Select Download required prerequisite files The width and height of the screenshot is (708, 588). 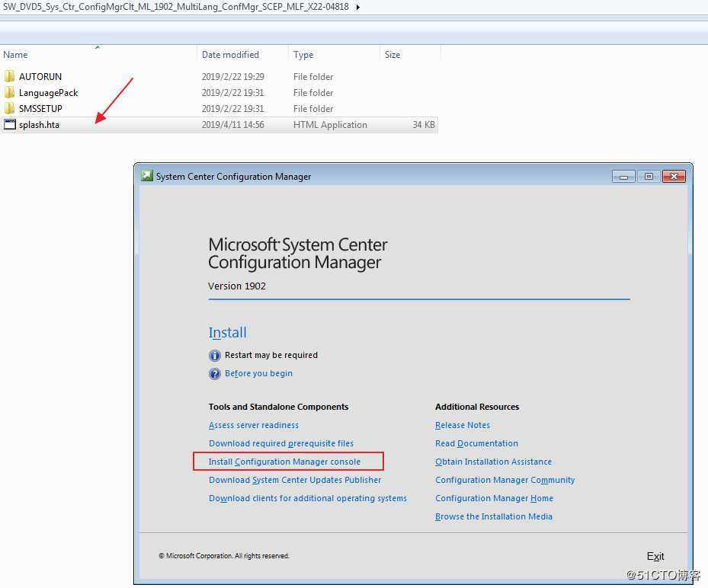[281, 443]
